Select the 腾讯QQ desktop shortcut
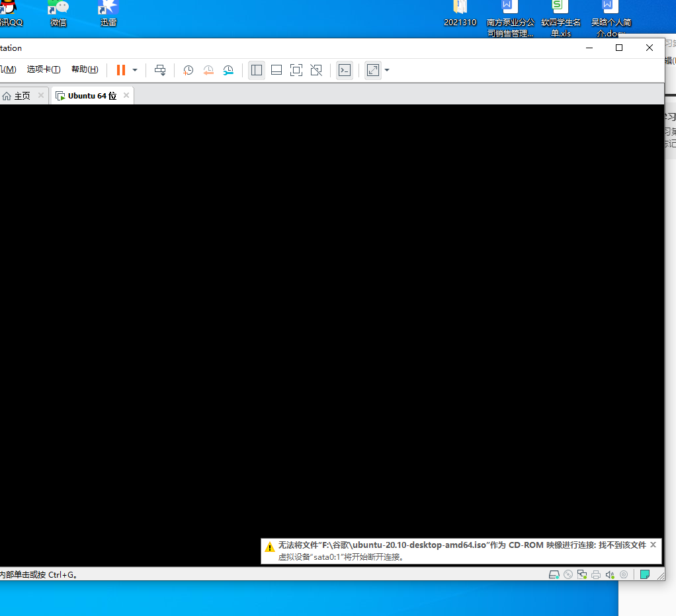 point(9,14)
